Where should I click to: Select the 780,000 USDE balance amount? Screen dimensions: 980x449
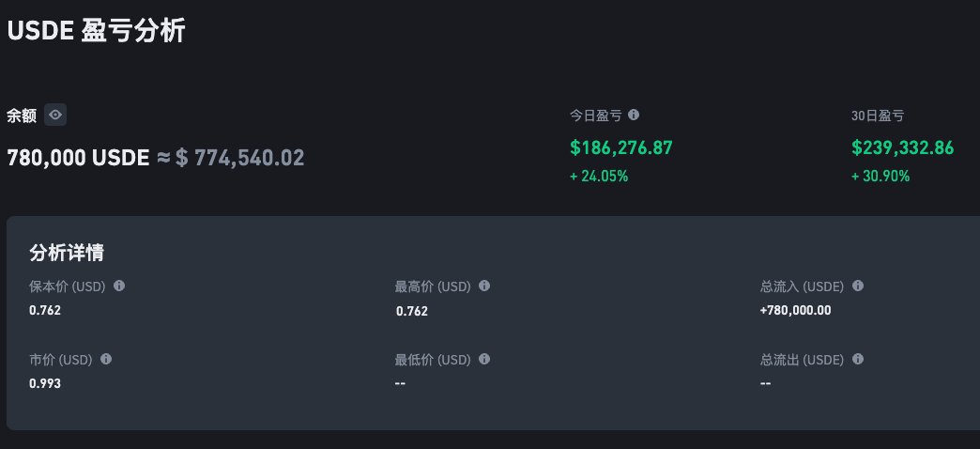(x=77, y=158)
